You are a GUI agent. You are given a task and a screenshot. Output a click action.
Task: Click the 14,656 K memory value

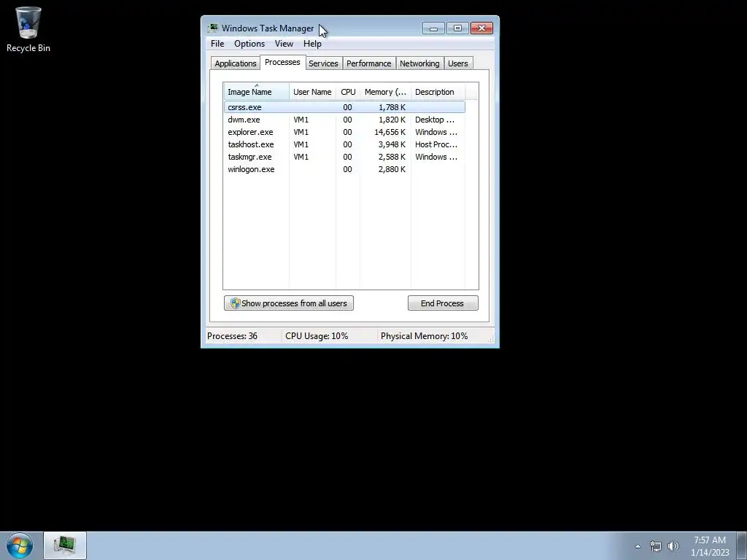point(390,132)
